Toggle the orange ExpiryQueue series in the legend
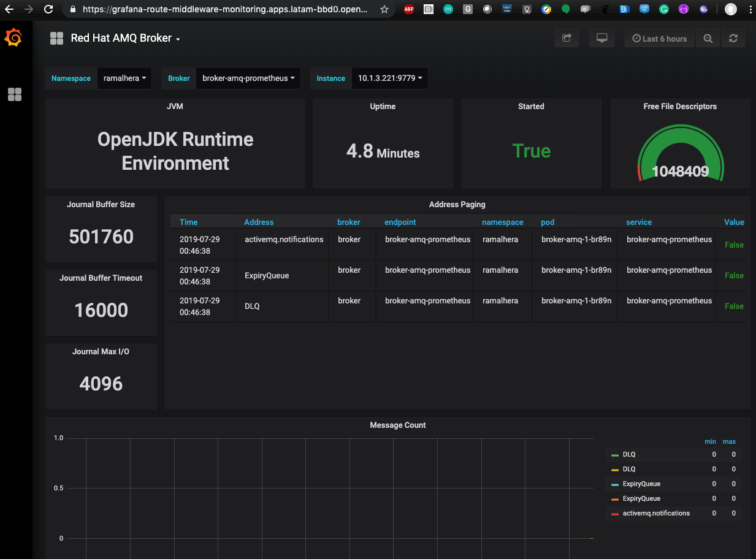This screenshot has width=756, height=559. point(641,499)
